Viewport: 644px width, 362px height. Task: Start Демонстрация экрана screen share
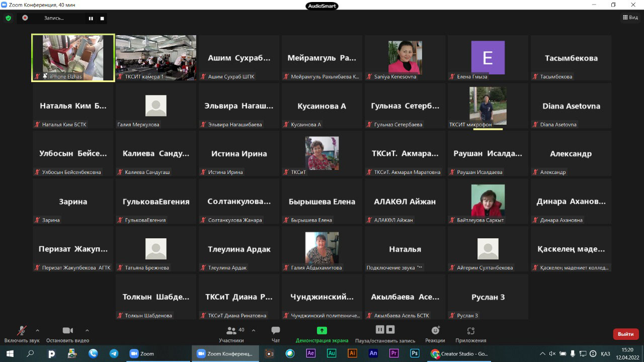click(322, 334)
